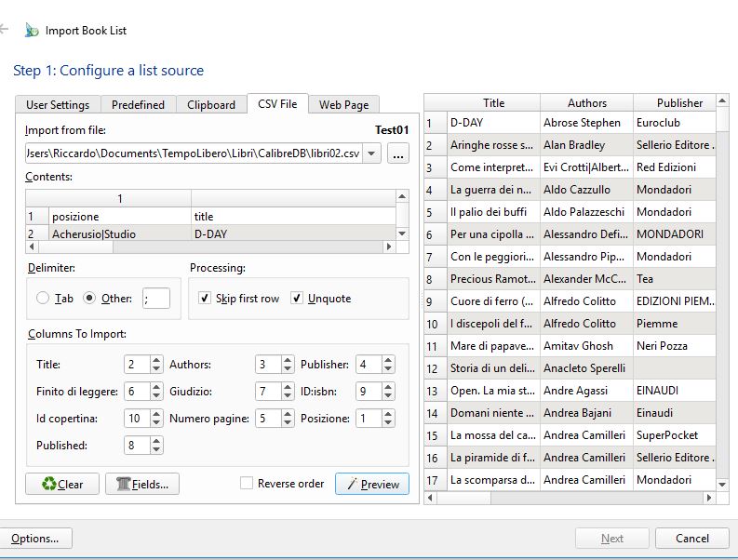This screenshot has height=560, width=738.
Task: Switch to the Web Page tab
Action: click(x=343, y=104)
